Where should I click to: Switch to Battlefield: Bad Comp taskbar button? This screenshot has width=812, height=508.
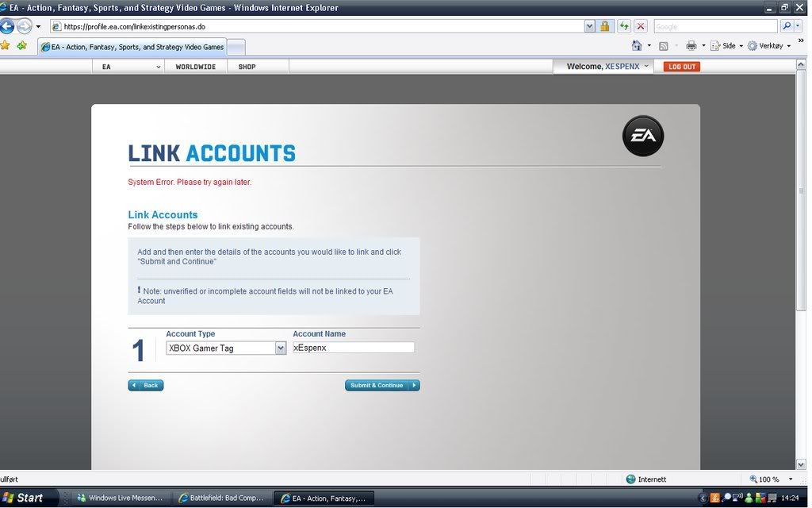point(221,498)
